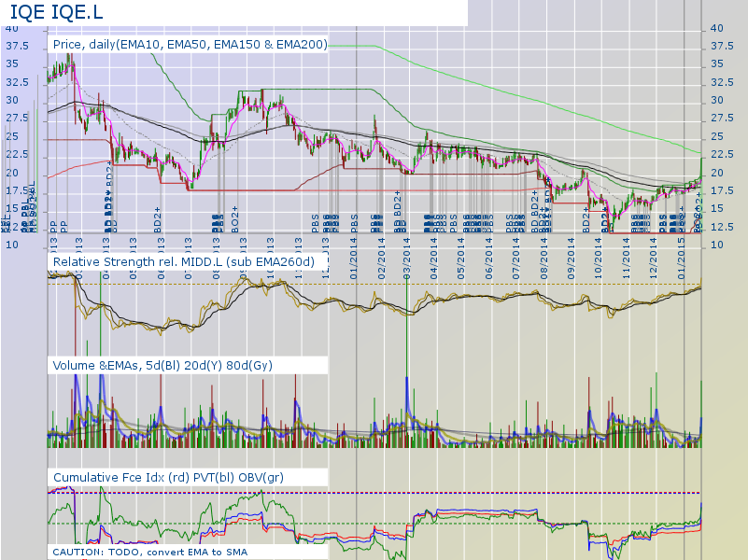This screenshot has height=560, width=748.
Task: Select 10 on the left price axis
Action: [12, 245]
